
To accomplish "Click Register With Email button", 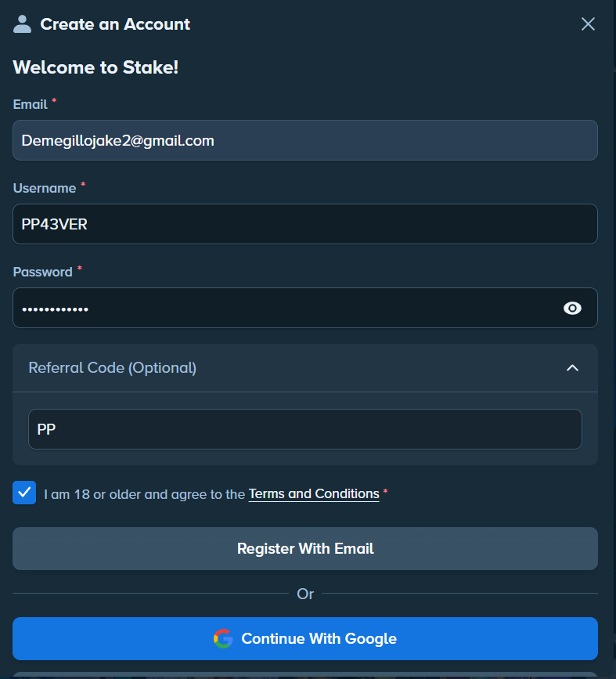I will 305,549.
